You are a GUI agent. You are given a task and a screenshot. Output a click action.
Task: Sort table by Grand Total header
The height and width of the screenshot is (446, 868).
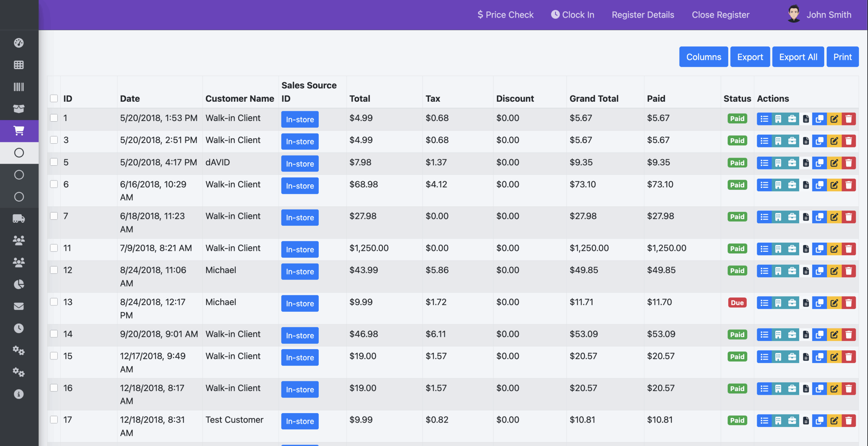(594, 99)
